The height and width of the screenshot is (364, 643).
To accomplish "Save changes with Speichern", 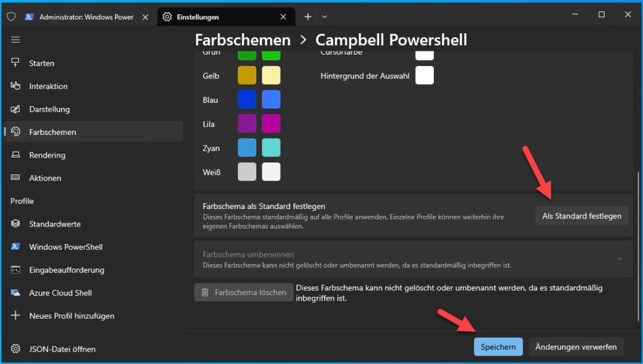I will pos(498,347).
